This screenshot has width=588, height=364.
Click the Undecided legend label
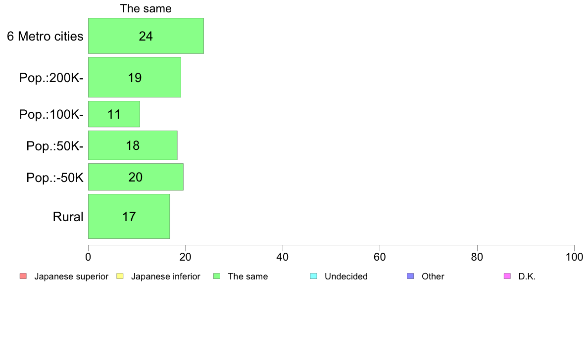click(346, 276)
